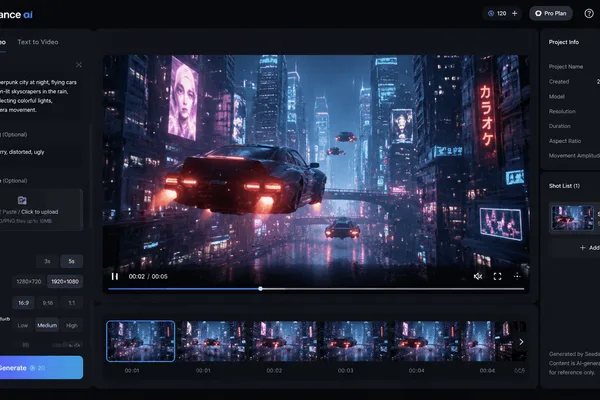The width and height of the screenshot is (600, 400).
Task: Select the 9:16 aspect ratio
Action: pyautogui.click(x=48, y=303)
